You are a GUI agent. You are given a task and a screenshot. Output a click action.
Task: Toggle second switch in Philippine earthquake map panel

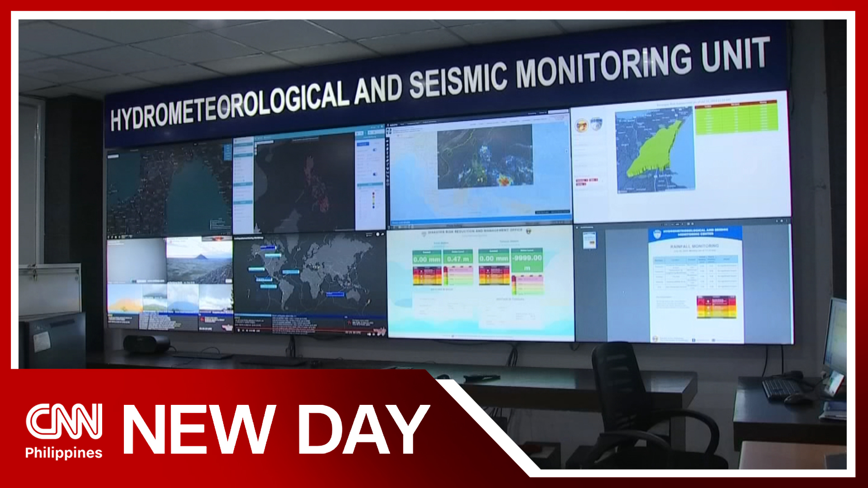tap(375, 174)
